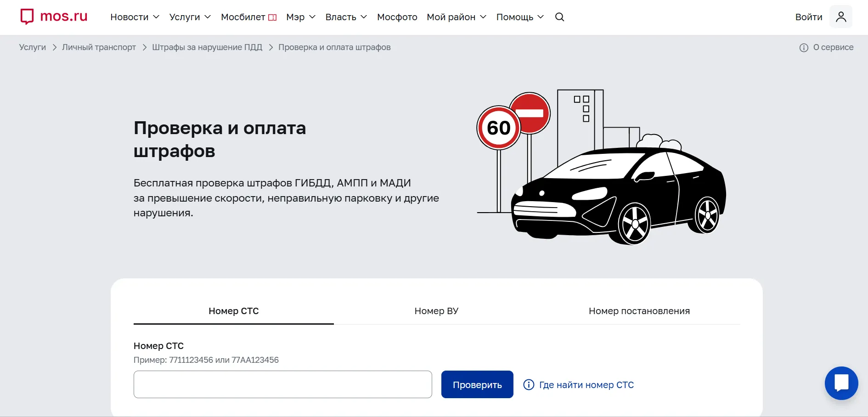Open the mos.ru logo homepage
Viewport: 868px width, 417px height.
pyautogui.click(x=53, y=16)
